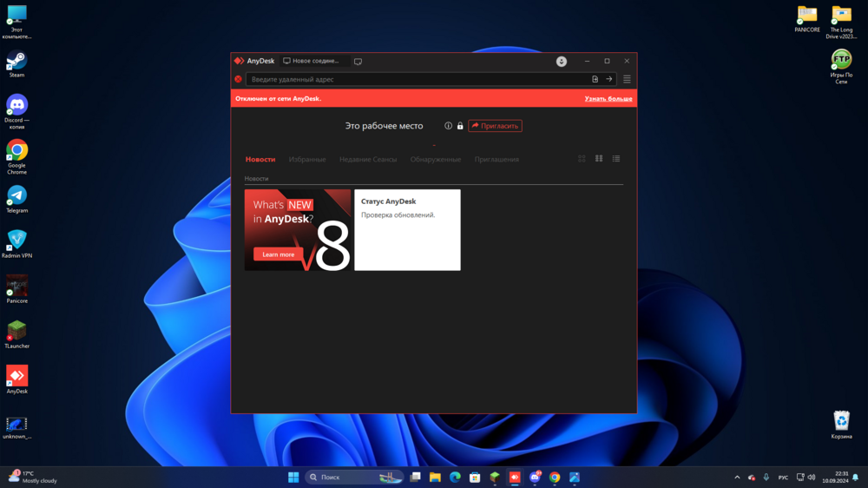The height and width of the screenshot is (488, 868).
Task: Open Steam desktop shortcut
Action: point(16,64)
